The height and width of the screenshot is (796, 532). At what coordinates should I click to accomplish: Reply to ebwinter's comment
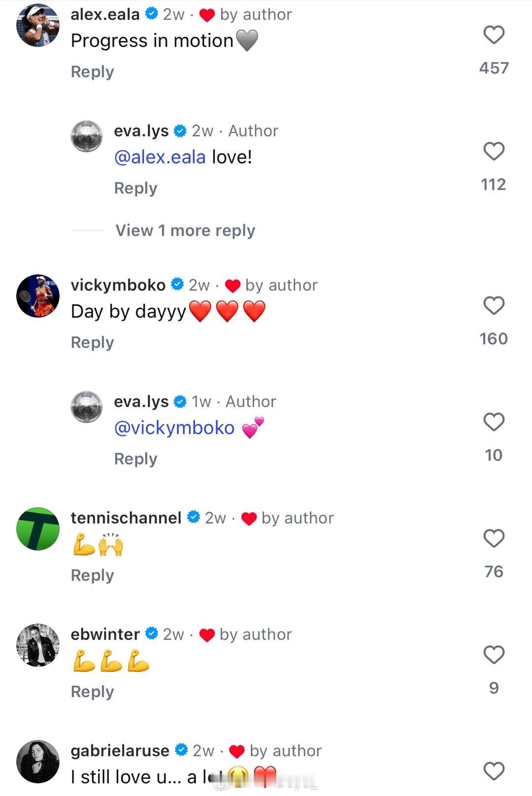tap(93, 692)
